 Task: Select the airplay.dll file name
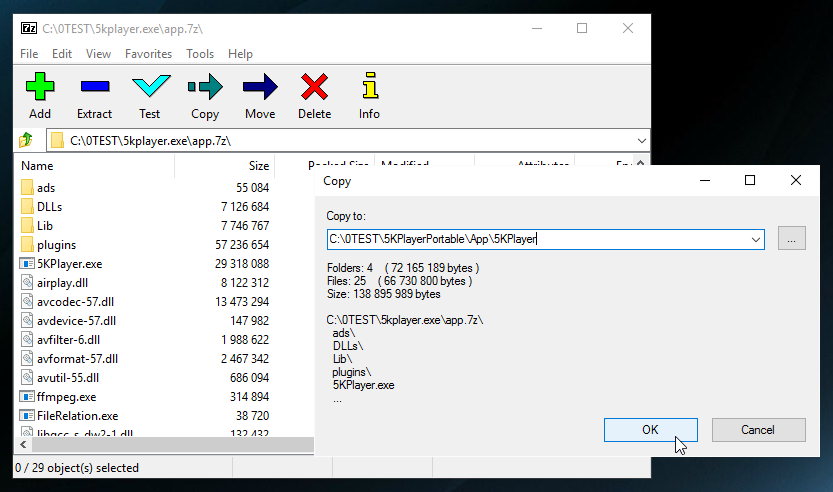click(x=62, y=283)
